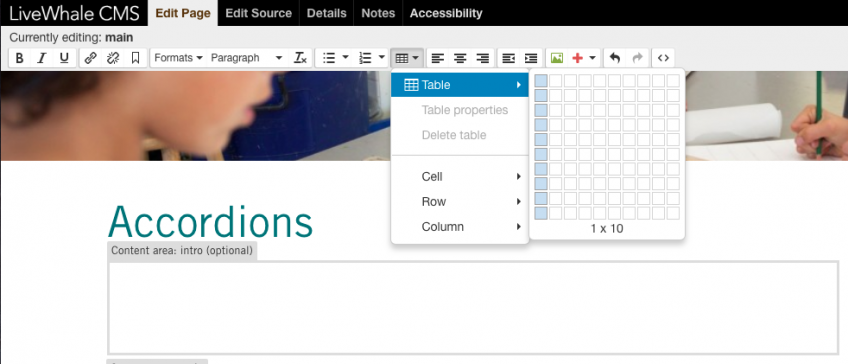Select Table menu entry
The width and height of the screenshot is (848, 364).
(x=460, y=85)
